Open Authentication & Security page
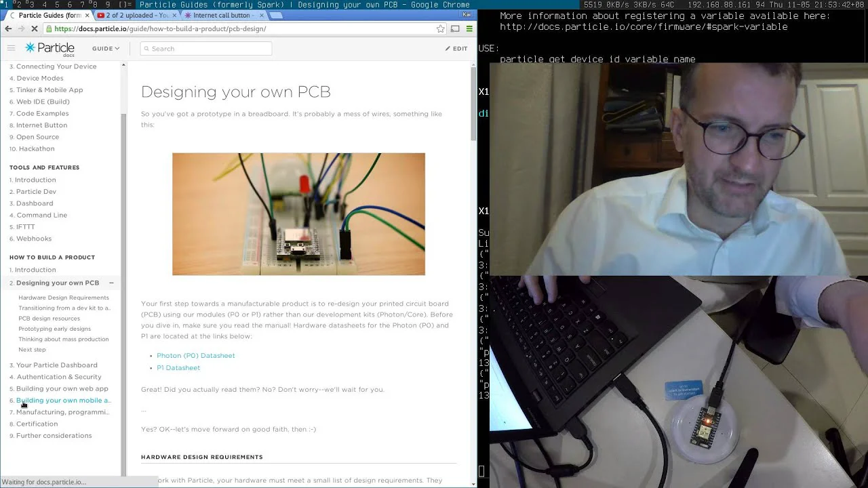The image size is (868, 488). click(59, 377)
